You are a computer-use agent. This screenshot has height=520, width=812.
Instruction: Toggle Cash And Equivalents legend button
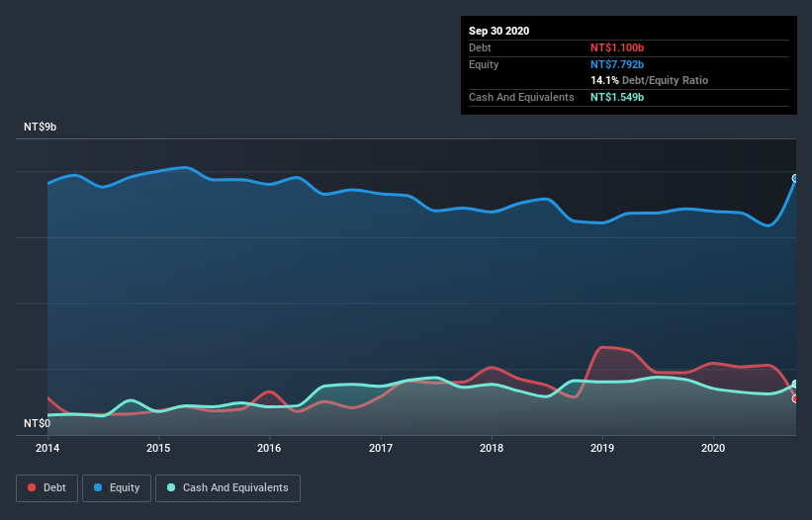[227, 488]
